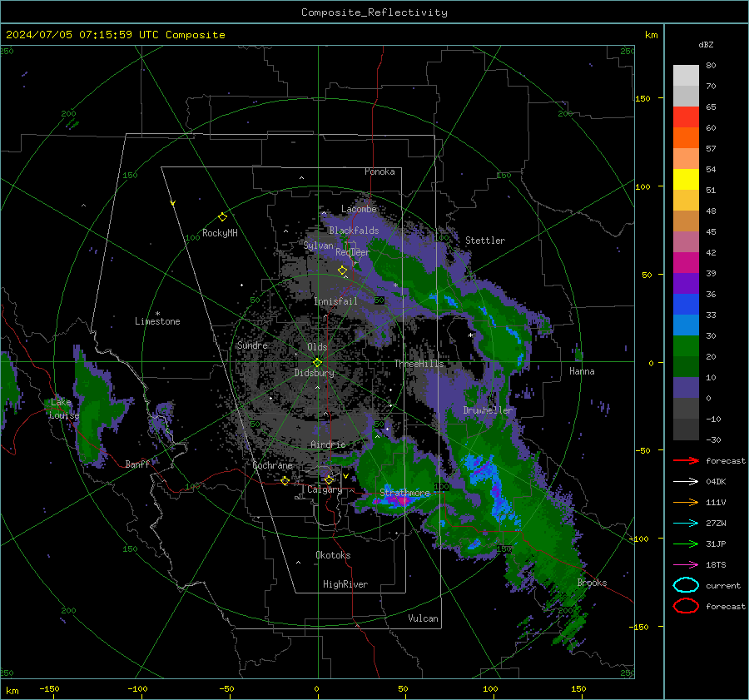Click the bright green dBZ scale swatch
The width and height of the screenshot is (749, 700).
pyautogui.click(x=686, y=345)
